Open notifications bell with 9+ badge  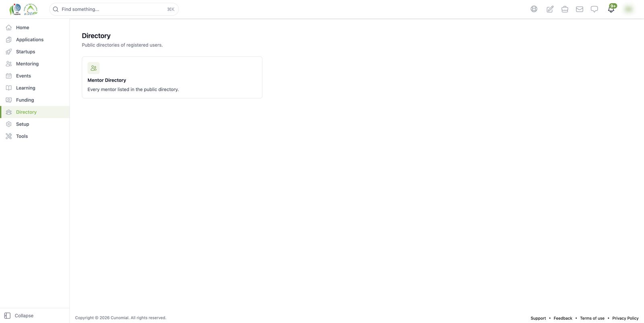pos(611,8)
